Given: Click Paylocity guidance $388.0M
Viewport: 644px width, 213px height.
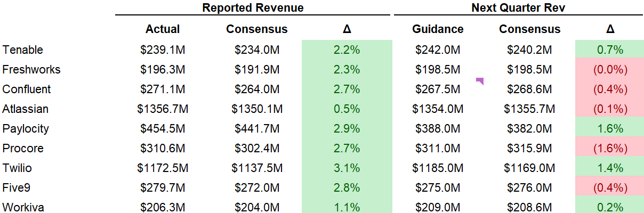Looking at the screenshot, I should 438,128.
